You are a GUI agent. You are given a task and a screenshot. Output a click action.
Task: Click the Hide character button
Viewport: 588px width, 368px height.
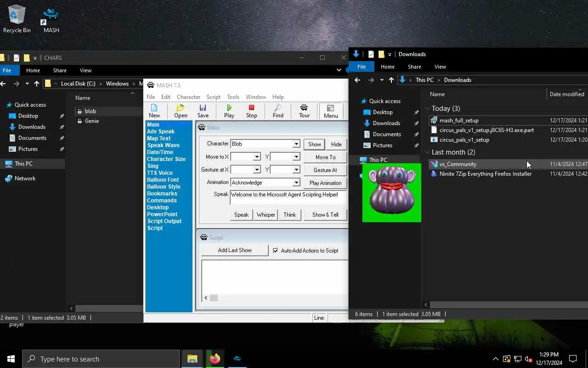click(x=336, y=144)
